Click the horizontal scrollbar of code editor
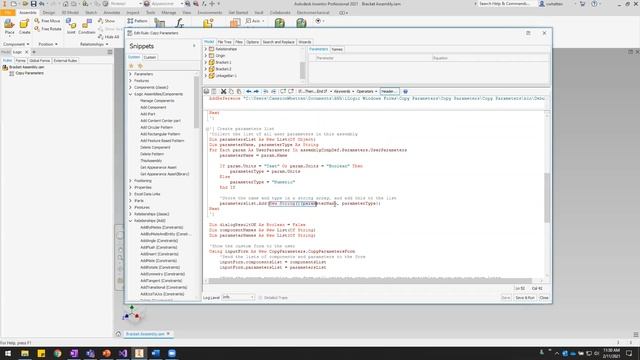The width and height of the screenshot is (640, 360). (370, 281)
